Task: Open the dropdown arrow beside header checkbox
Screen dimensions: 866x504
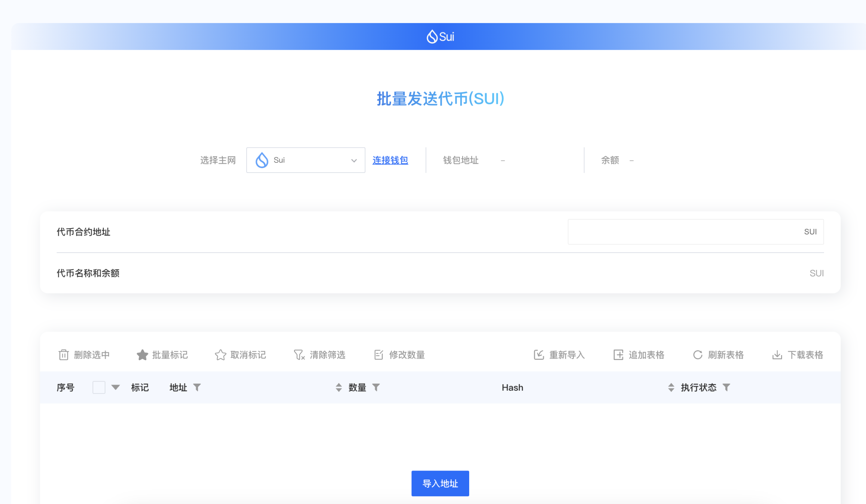Action: [x=115, y=388]
